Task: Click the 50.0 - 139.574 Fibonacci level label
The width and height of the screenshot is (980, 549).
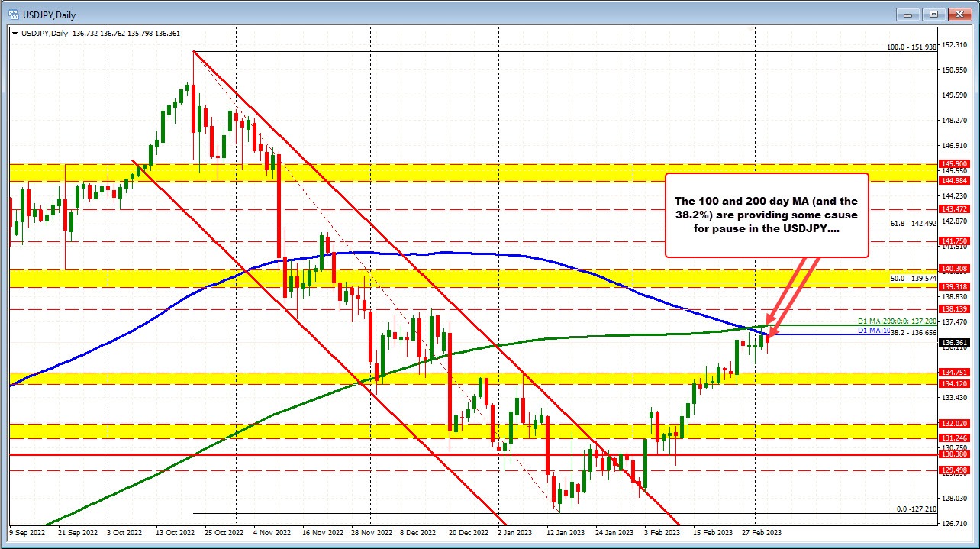Action: coord(913,279)
